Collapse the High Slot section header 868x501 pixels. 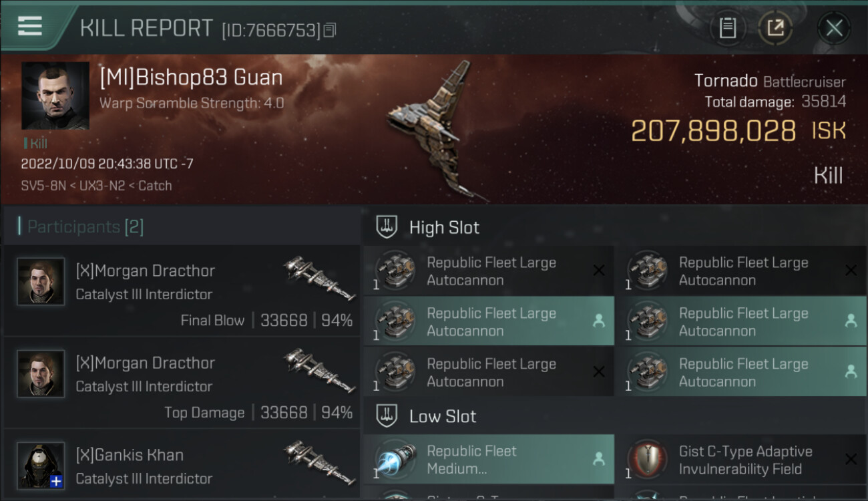(444, 228)
